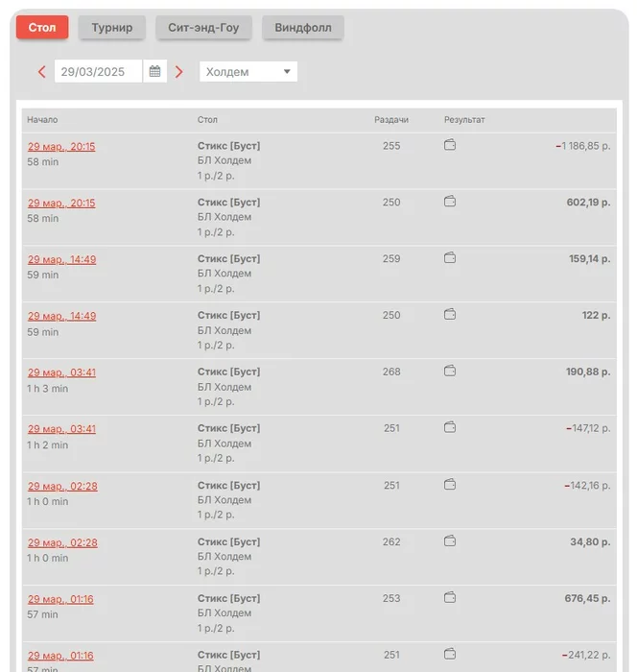This screenshot has width=637, height=672.
Task: Switch to the Сит-энд-Гоу tab
Action: pos(203,28)
